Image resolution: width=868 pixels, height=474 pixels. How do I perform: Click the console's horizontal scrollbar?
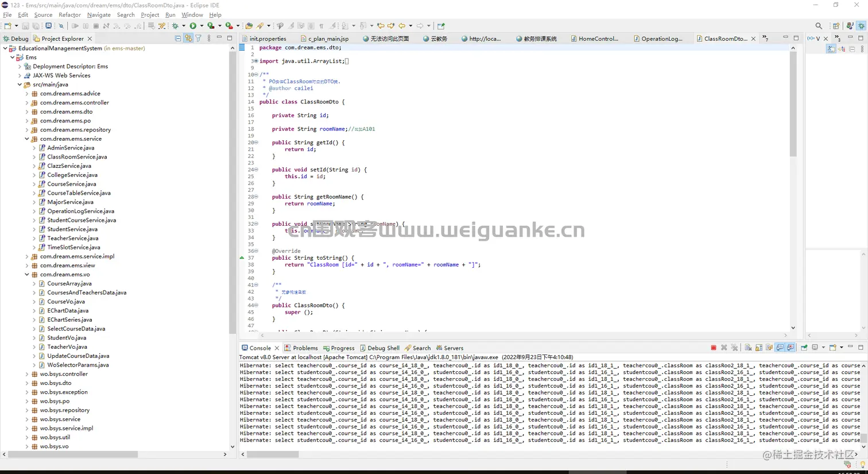click(273, 454)
